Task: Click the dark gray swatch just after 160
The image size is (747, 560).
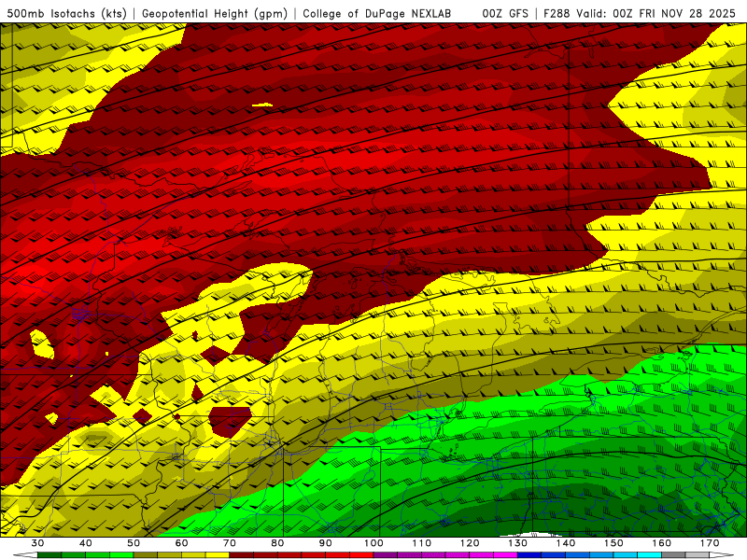Action: [x=673, y=555]
